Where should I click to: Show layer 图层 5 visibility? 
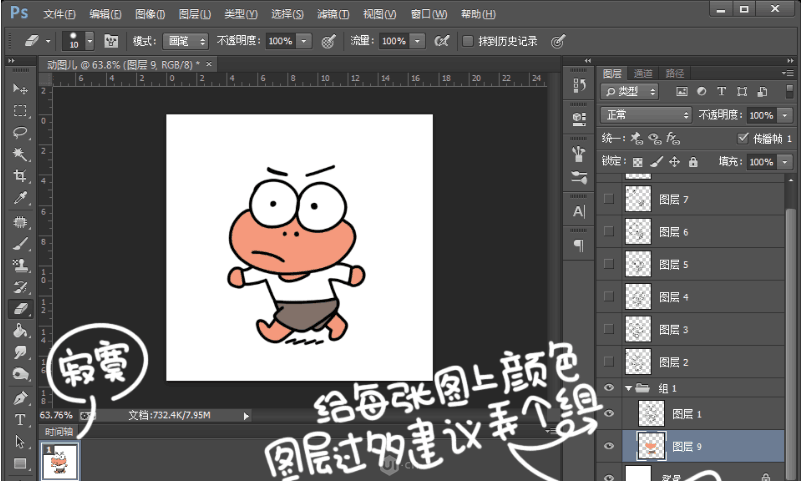pyautogui.click(x=608, y=264)
